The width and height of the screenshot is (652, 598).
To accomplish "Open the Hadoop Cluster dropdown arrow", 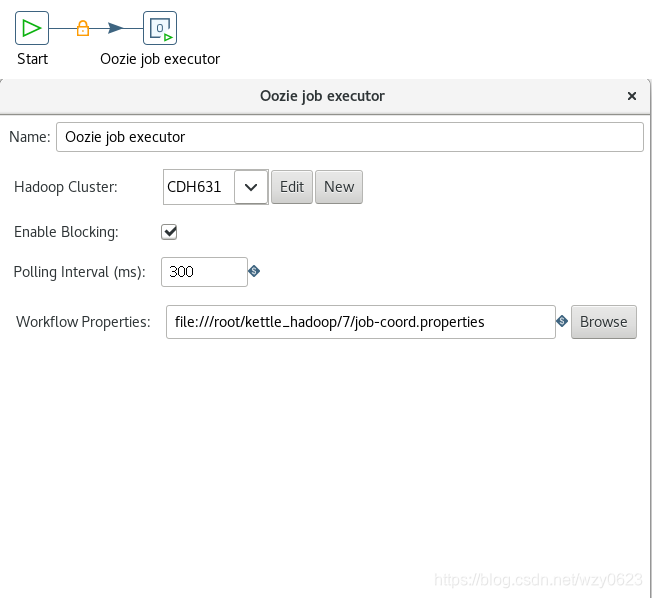I will pyautogui.click(x=251, y=187).
